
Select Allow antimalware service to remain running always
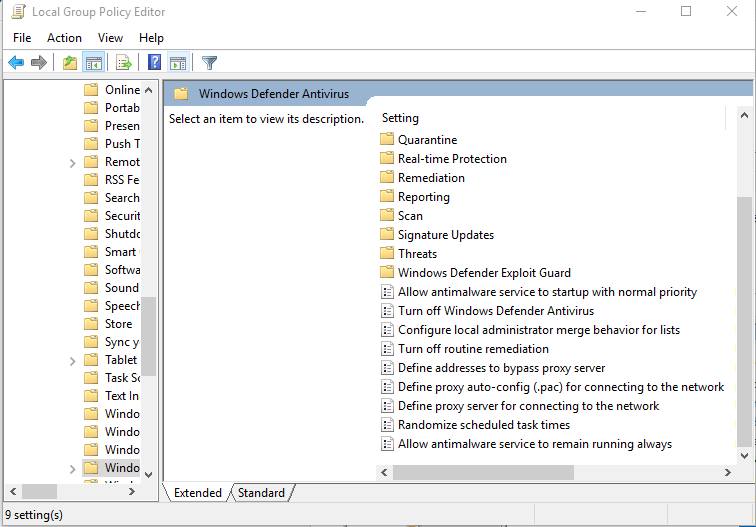click(x=535, y=444)
